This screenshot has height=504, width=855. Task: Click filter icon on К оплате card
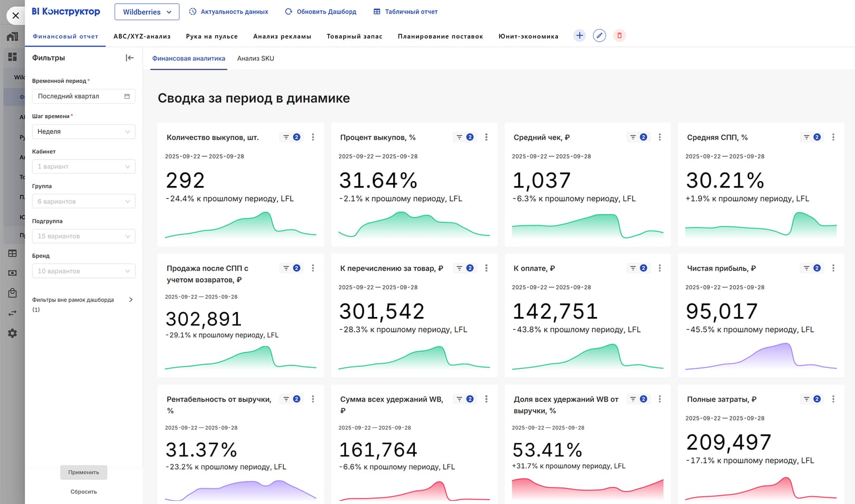point(633,268)
